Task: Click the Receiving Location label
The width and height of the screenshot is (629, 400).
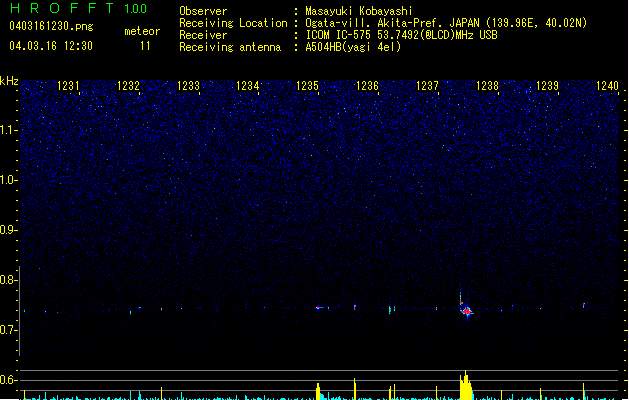Action: 233,23
